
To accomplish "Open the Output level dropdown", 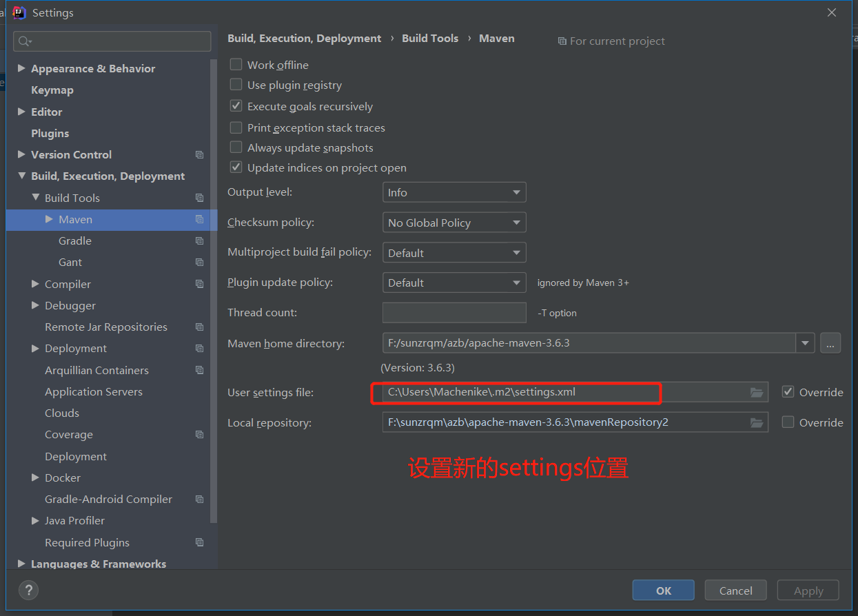I will (454, 192).
